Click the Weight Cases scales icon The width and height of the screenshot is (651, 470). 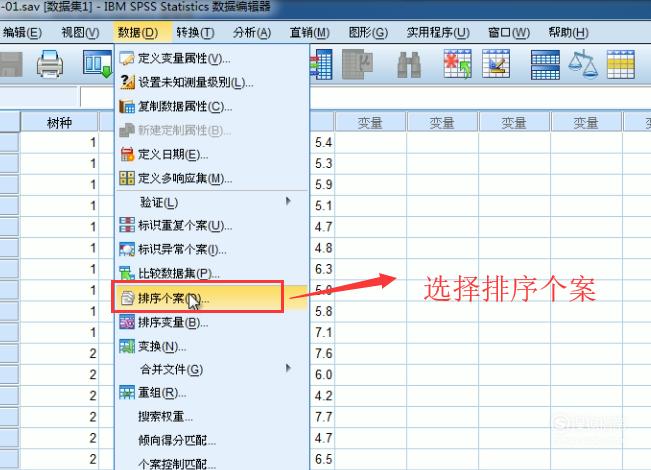pyautogui.click(x=583, y=64)
